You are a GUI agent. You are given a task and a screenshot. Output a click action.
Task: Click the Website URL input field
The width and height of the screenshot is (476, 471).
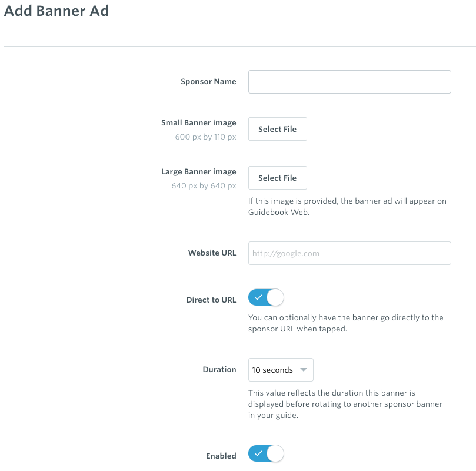coord(349,253)
